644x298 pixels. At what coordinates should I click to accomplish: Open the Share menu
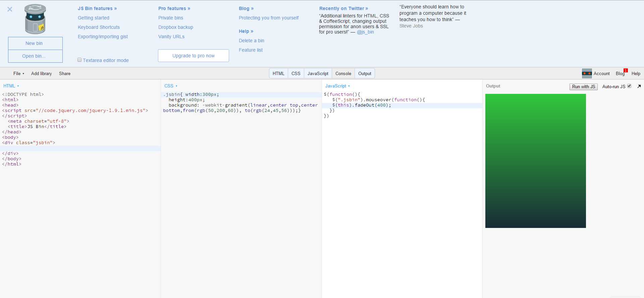65,73
